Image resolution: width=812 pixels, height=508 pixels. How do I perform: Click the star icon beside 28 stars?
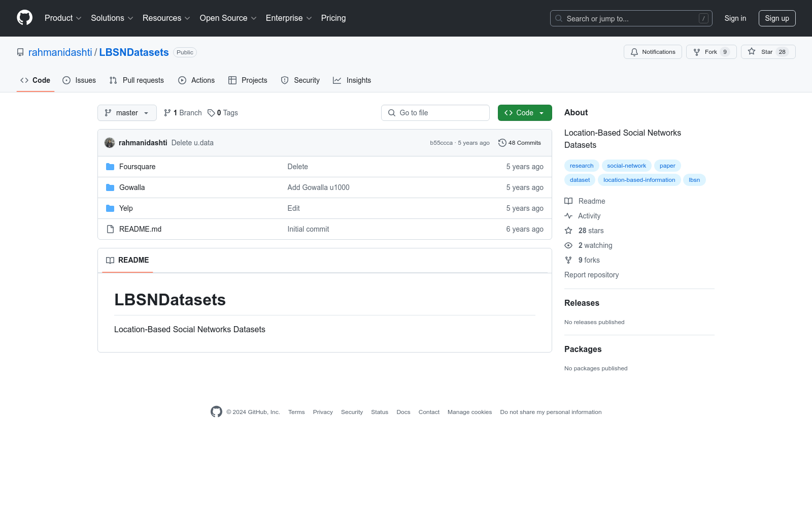click(x=568, y=231)
